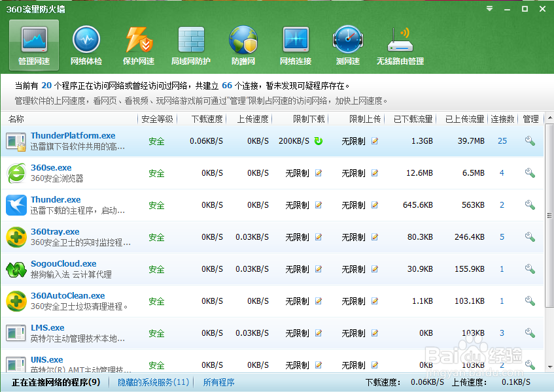Open manage wrench for SogouCloud.exe

tap(530, 269)
